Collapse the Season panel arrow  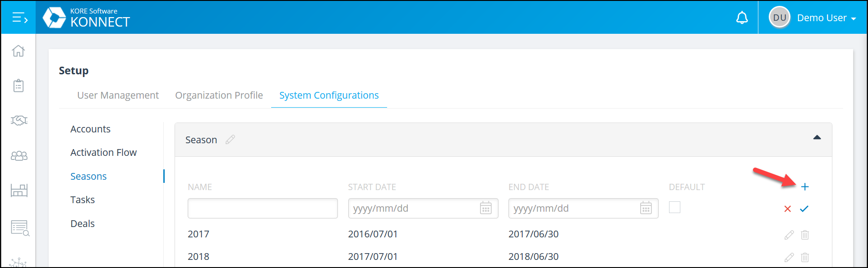point(817,137)
